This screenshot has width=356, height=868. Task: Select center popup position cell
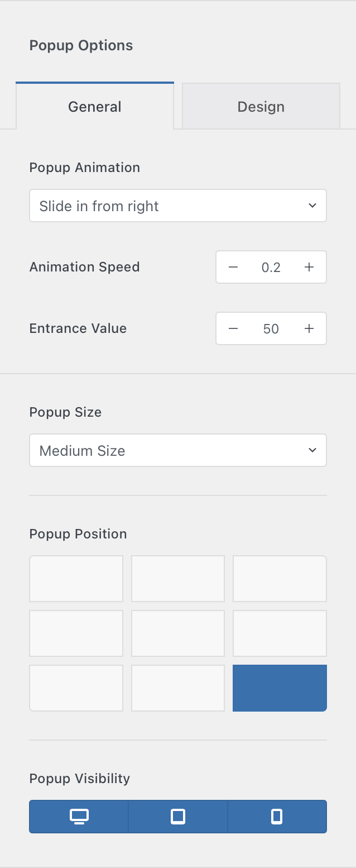click(178, 633)
